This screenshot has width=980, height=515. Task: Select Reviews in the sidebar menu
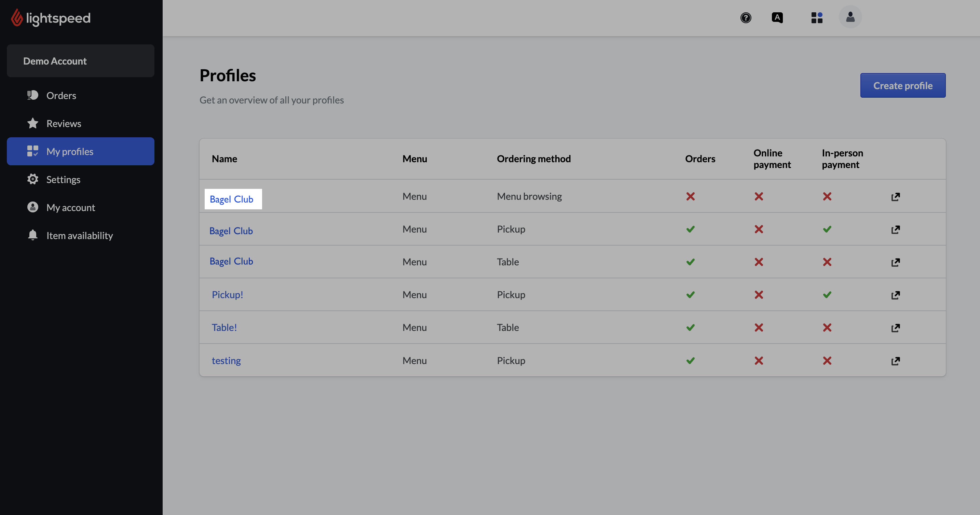coord(64,123)
